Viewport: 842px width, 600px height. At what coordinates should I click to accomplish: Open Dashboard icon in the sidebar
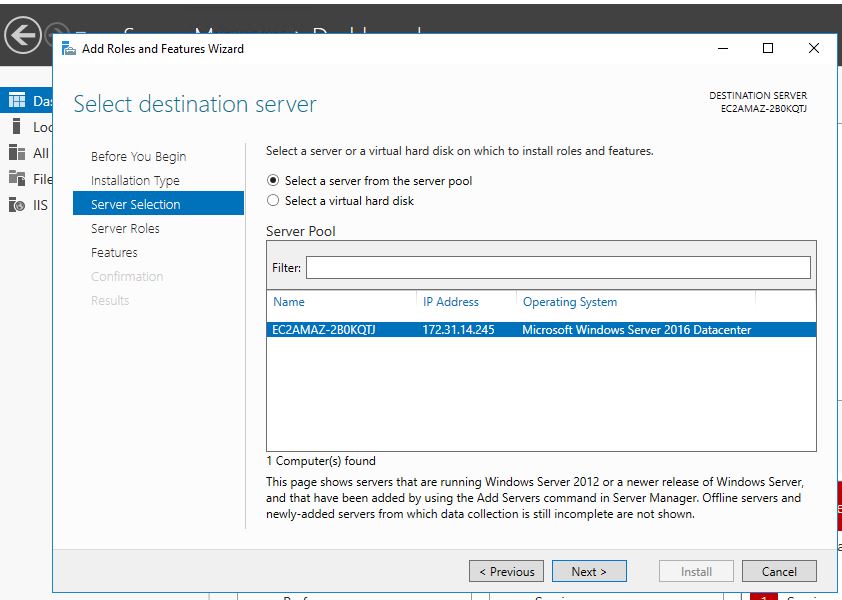(16, 100)
